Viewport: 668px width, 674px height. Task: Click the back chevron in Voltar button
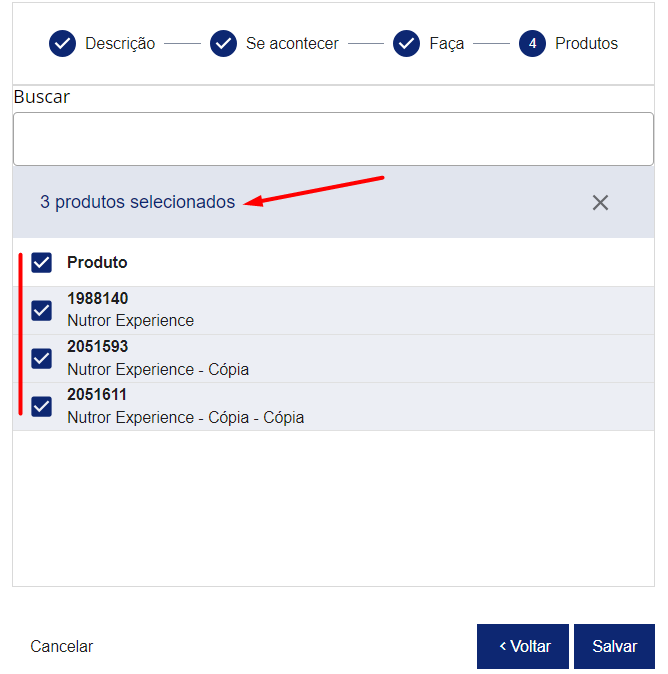tap(503, 646)
